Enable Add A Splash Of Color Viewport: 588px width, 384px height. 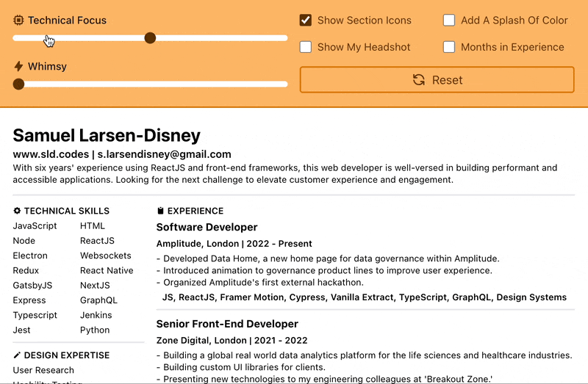coord(449,21)
